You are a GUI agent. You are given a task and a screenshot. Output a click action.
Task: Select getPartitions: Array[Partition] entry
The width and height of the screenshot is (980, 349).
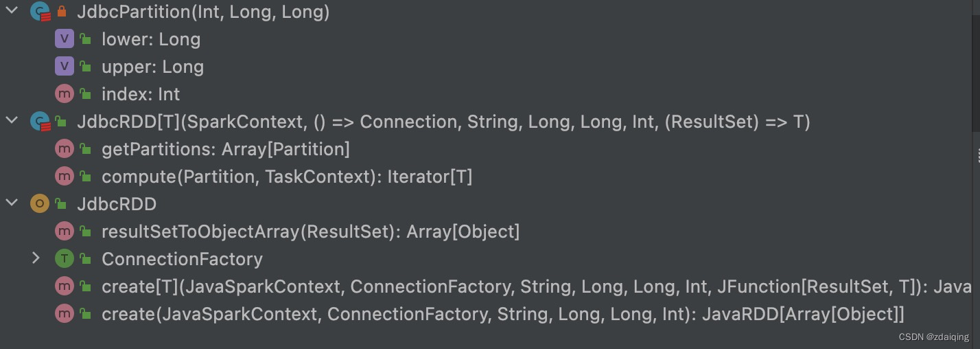tap(225, 149)
